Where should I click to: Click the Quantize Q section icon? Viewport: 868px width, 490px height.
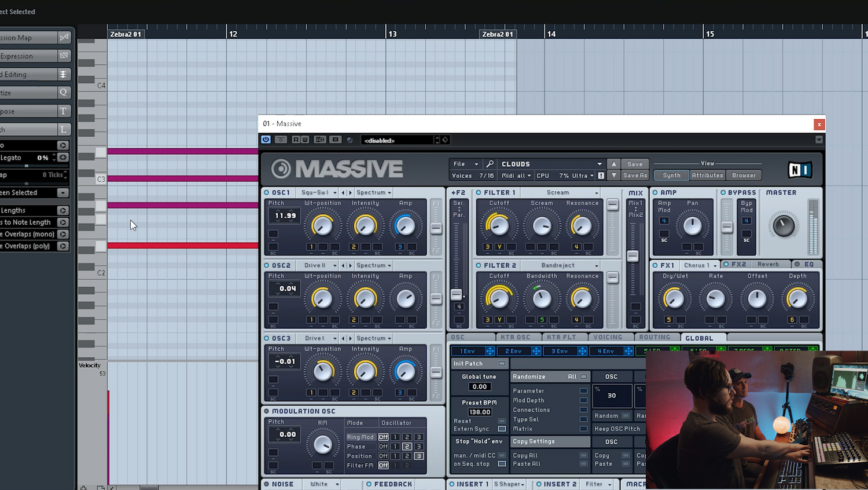point(63,93)
